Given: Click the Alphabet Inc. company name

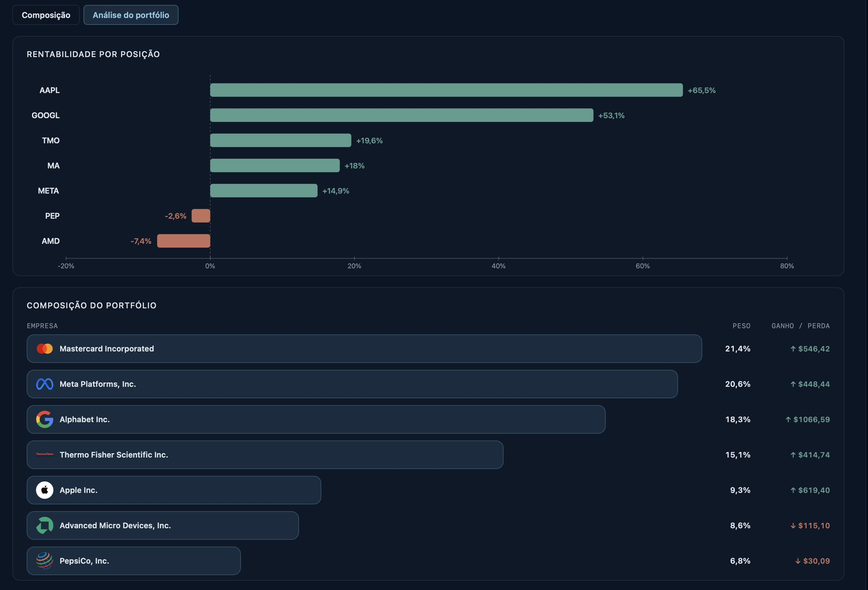Looking at the screenshot, I should pyautogui.click(x=85, y=419).
